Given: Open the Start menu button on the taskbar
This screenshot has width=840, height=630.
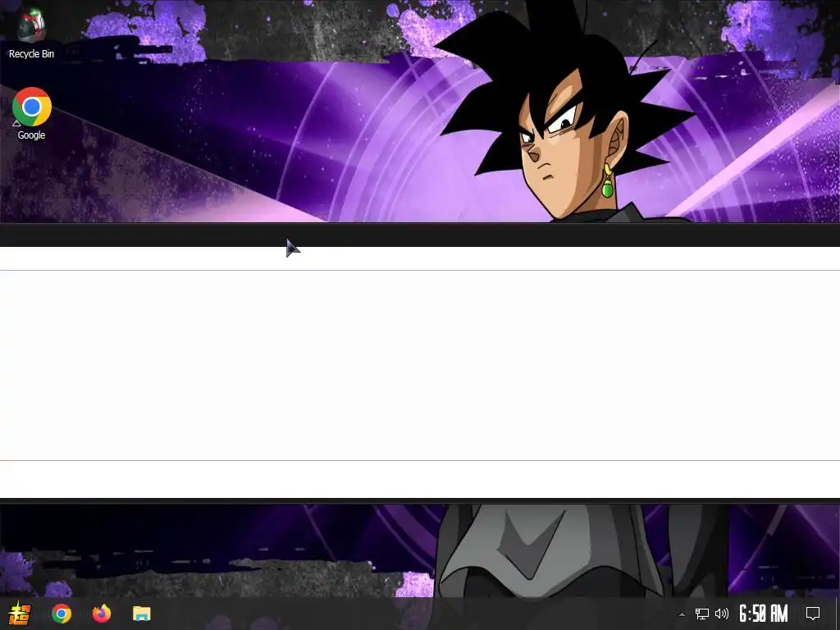Looking at the screenshot, I should pyautogui.click(x=20, y=614).
